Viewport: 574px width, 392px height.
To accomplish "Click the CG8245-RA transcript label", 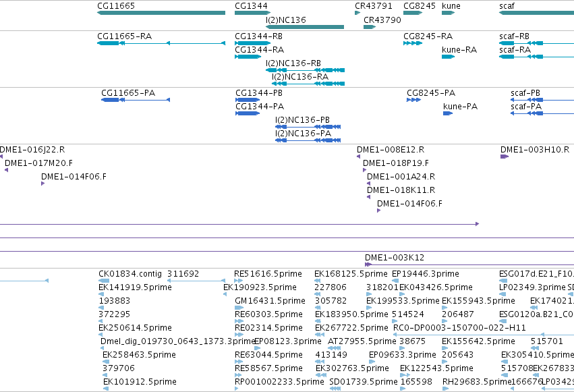I will [428, 36].
